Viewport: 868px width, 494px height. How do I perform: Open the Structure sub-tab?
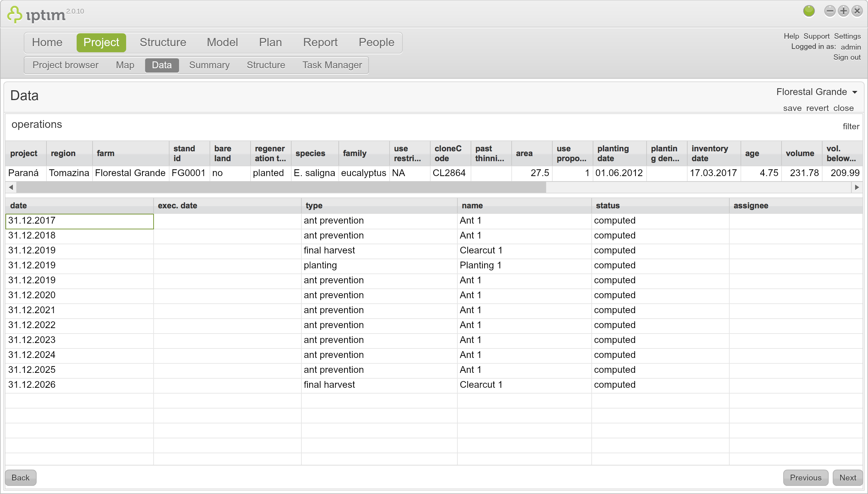[266, 65]
